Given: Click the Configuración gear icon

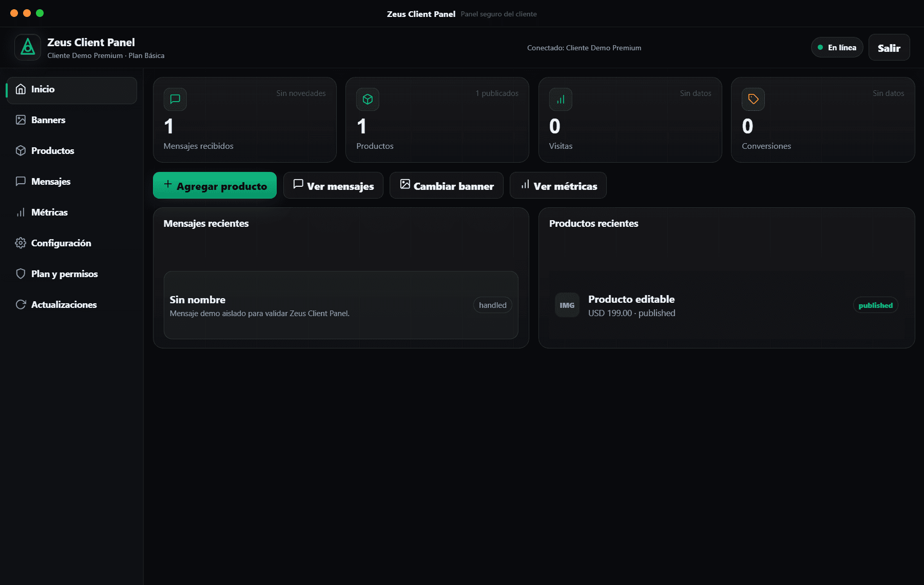Looking at the screenshot, I should pos(21,243).
